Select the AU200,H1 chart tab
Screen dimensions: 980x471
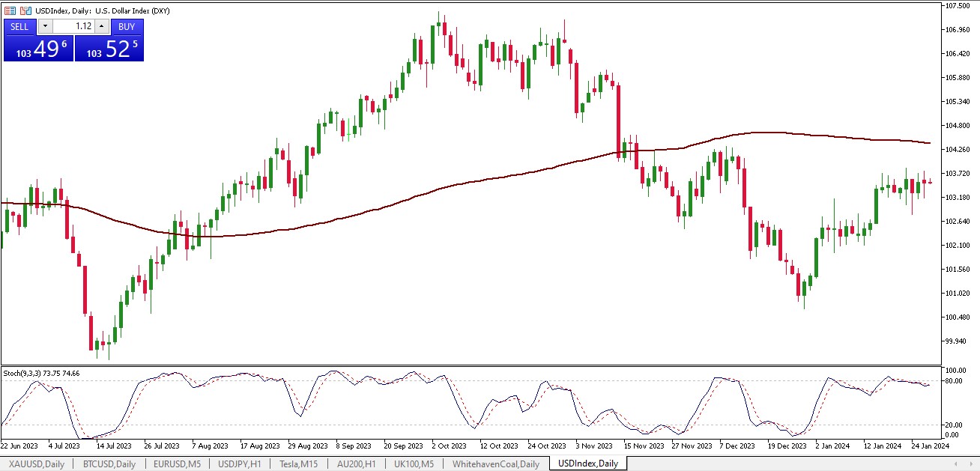[357, 464]
